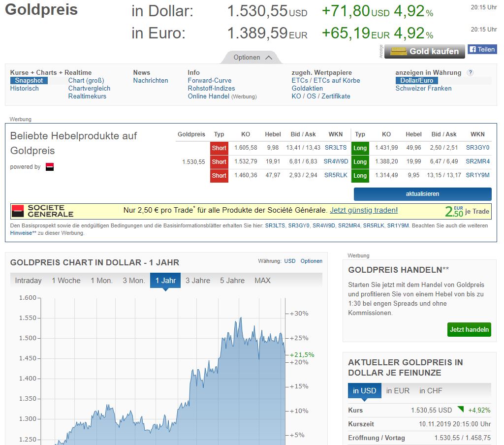The width and height of the screenshot is (504, 445).
Task: Click the question mark help icon
Action: [470, 72]
